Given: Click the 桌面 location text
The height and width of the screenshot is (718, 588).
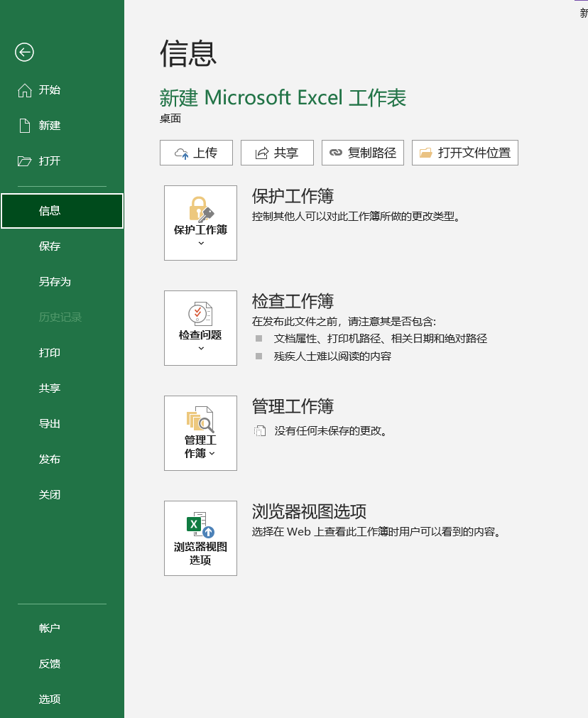Looking at the screenshot, I should coord(170,119).
